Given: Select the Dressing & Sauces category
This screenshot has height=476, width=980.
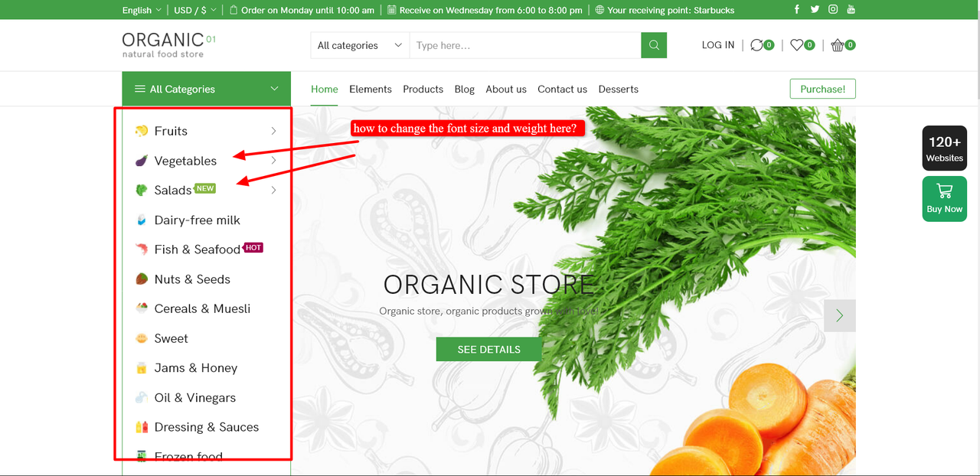Looking at the screenshot, I should tap(207, 427).
